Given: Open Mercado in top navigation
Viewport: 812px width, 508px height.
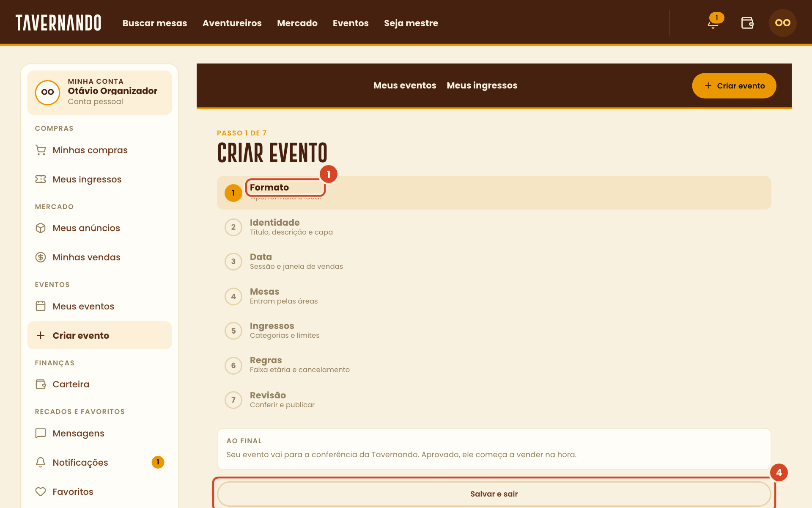Looking at the screenshot, I should pyautogui.click(x=297, y=23).
